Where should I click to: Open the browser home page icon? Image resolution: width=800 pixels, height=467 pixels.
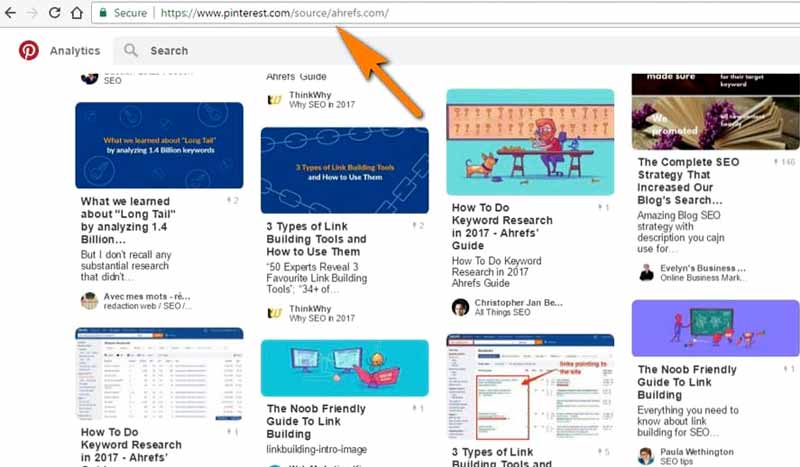(77, 13)
